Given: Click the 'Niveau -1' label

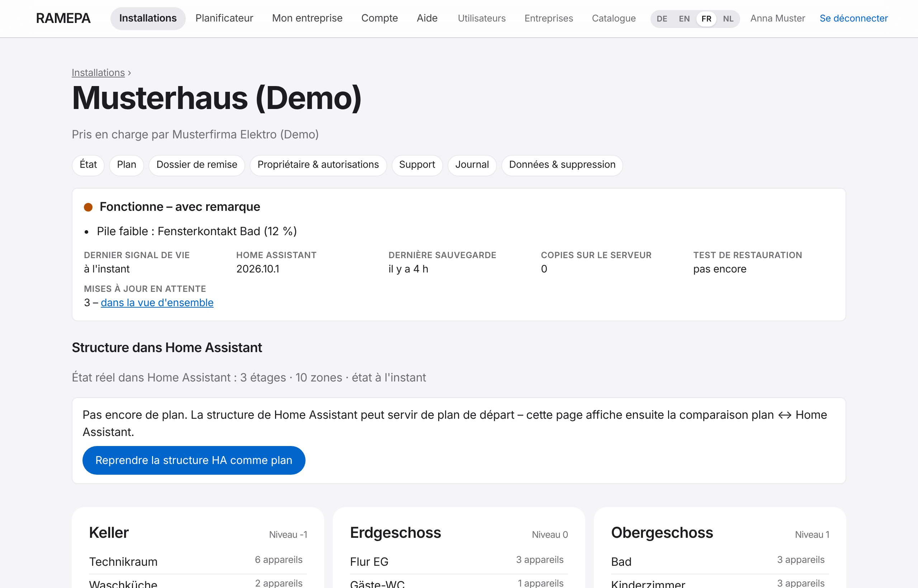Looking at the screenshot, I should (288, 535).
